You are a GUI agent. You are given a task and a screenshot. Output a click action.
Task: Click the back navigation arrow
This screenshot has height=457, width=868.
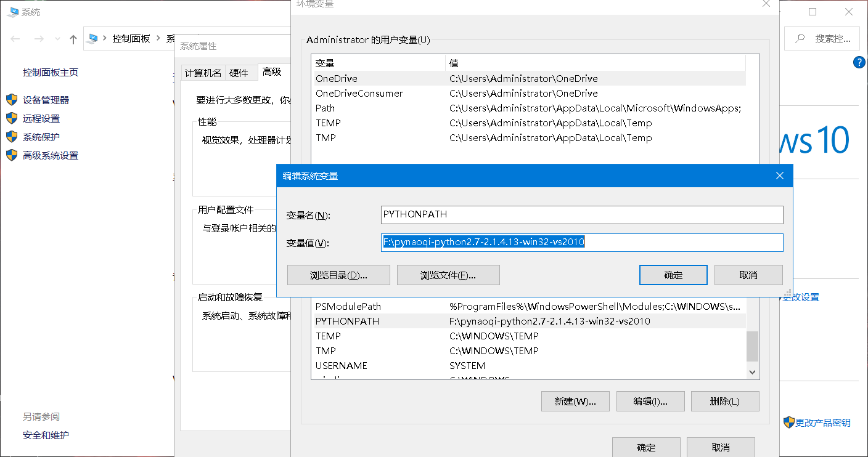click(x=15, y=39)
